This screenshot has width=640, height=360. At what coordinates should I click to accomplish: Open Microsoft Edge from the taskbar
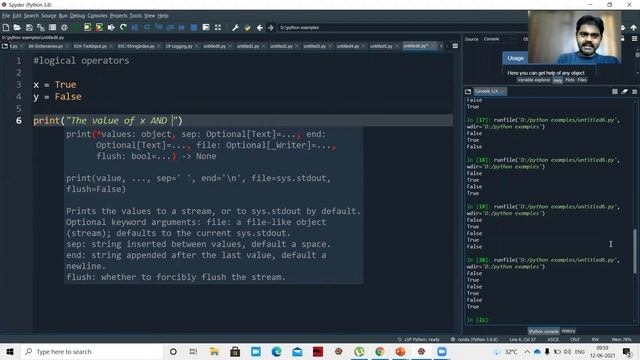276,351
